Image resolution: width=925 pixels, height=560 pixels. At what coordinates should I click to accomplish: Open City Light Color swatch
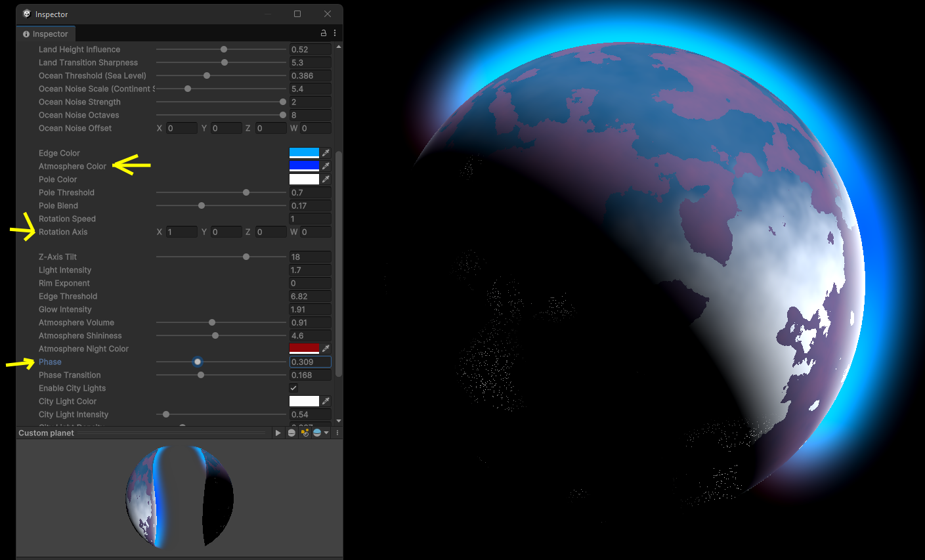(x=304, y=401)
